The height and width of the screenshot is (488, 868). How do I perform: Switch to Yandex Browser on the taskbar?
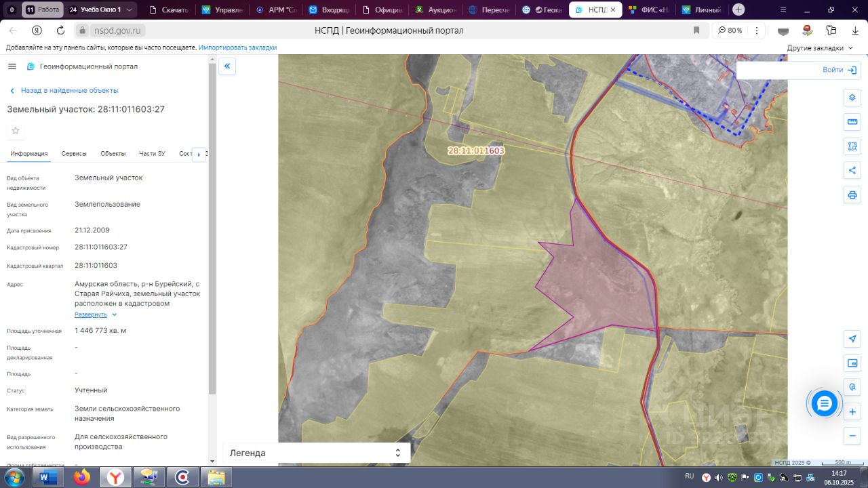pyautogui.click(x=116, y=477)
